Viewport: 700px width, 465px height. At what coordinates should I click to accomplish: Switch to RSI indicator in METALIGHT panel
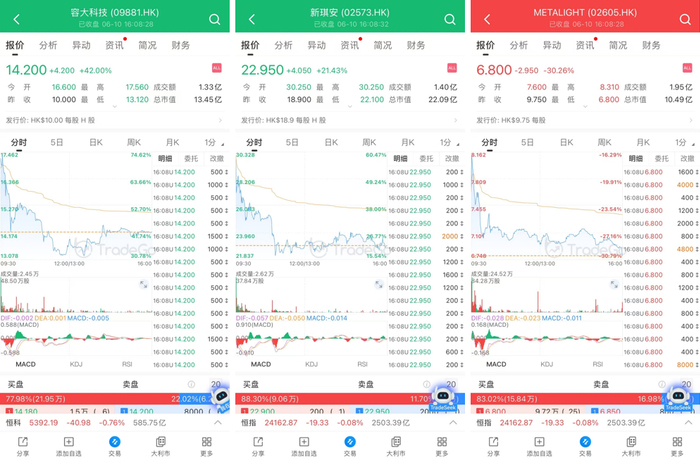coord(598,364)
